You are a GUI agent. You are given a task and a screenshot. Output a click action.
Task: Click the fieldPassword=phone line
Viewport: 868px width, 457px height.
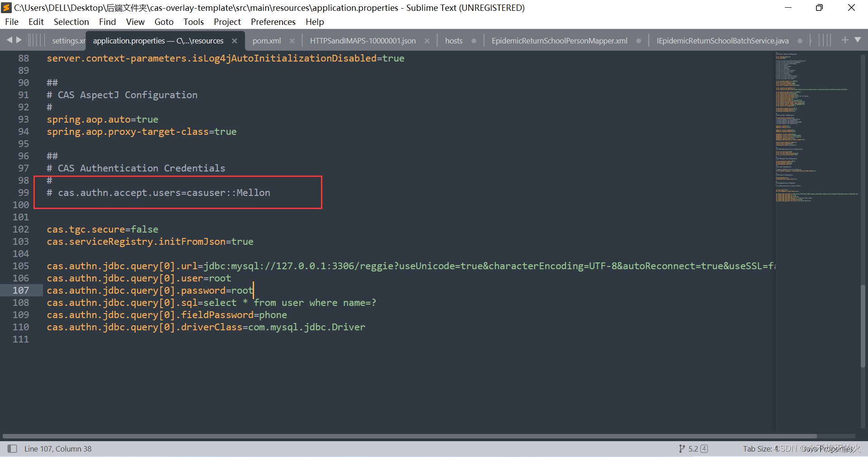tap(167, 315)
